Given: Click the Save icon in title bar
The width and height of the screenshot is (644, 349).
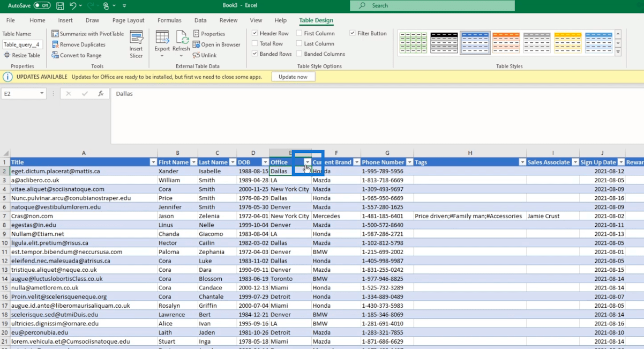Looking at the screenshot, I should [x=60, y=6].
